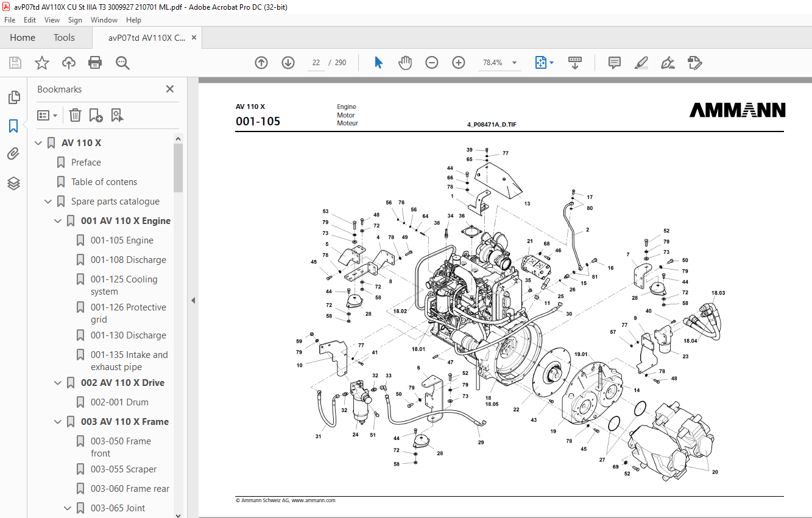Screen dimensions: 812x518
Task: Add a comment sticky note
Action: click(x=615, y=63)
